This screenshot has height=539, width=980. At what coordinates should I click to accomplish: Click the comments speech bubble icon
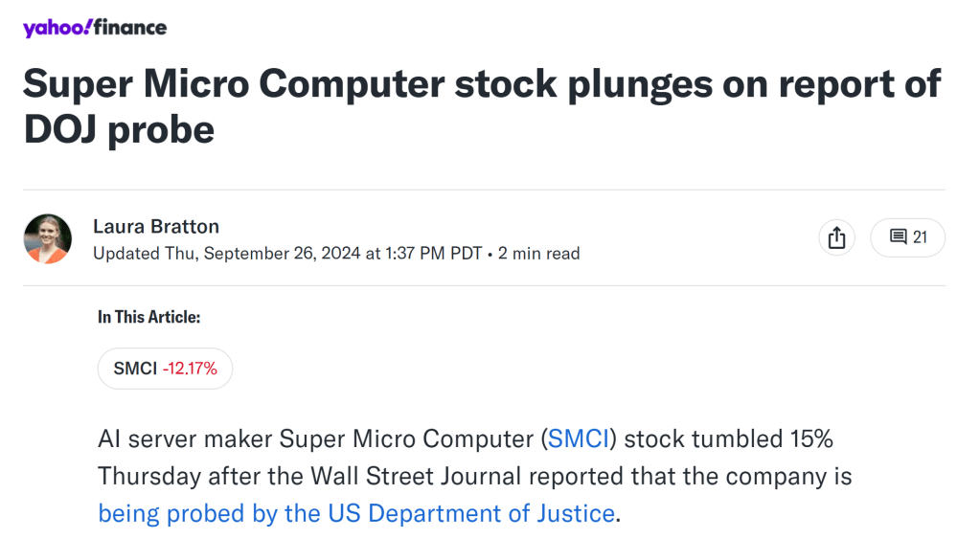click(898, 237)
